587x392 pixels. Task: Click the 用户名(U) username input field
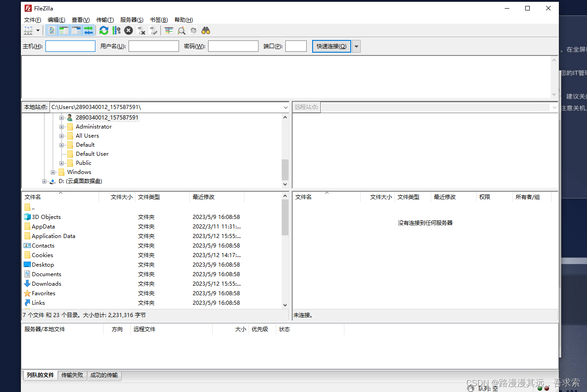click(x=154, y=46)
